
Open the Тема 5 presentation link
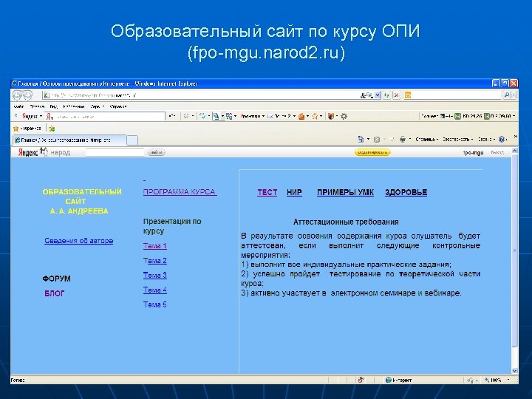tap(154, 304)
